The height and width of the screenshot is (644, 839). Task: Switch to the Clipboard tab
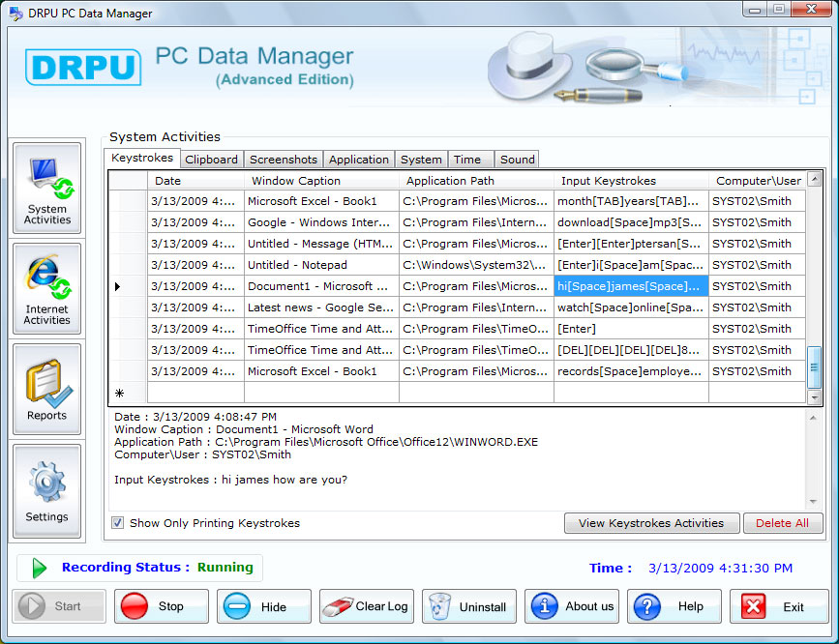(x=211, y=159)
